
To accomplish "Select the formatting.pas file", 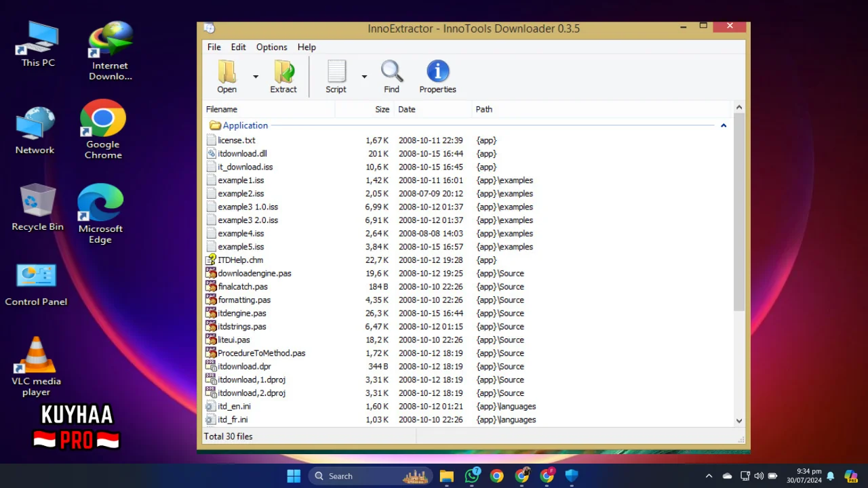I will 244,300.
